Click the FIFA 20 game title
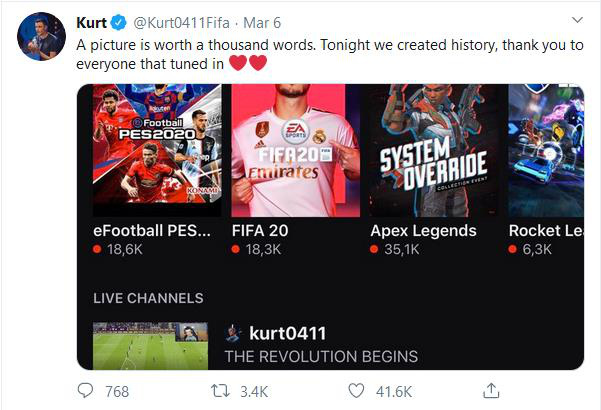 click(x=264, y=230)
